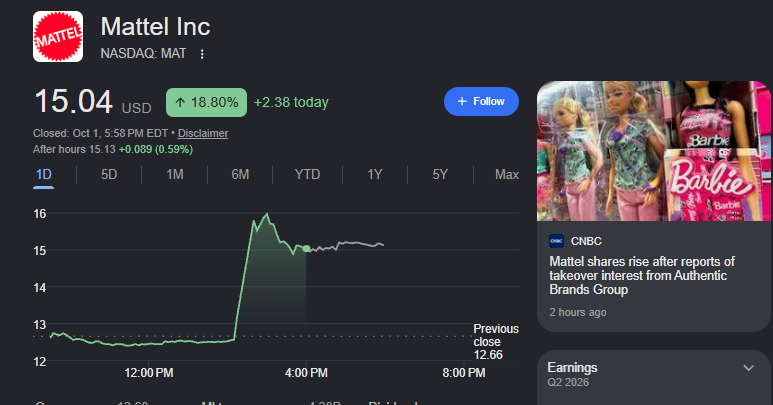Click the 15.04 USD price text

tap(93, 102)
